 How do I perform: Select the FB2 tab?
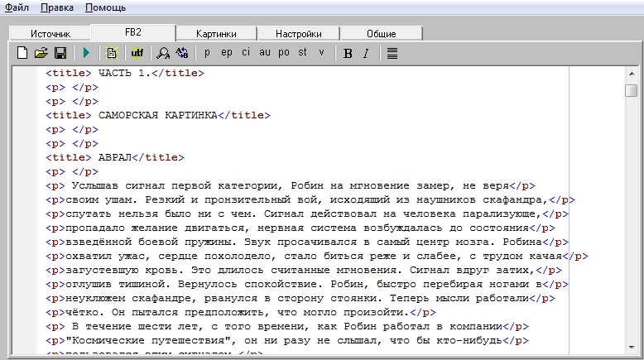(133, 32)
